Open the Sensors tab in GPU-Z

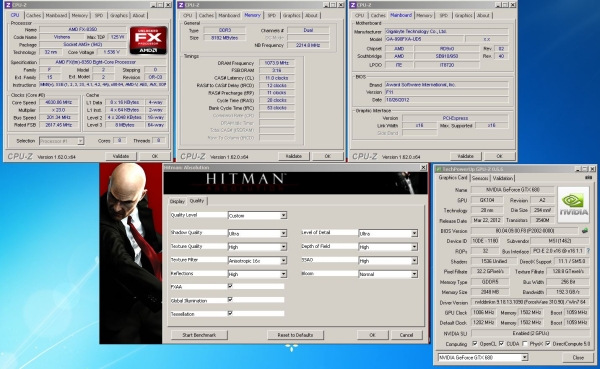click(x=480, y=178)
